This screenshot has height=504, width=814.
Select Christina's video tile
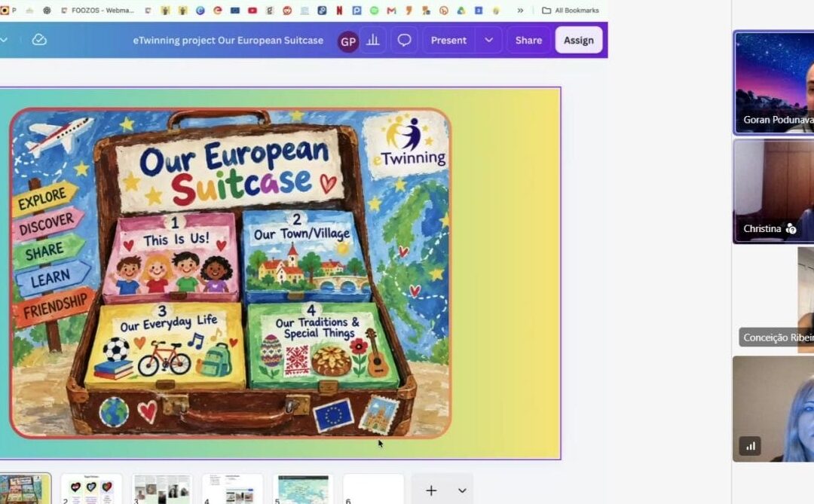(x=773, y=191)
